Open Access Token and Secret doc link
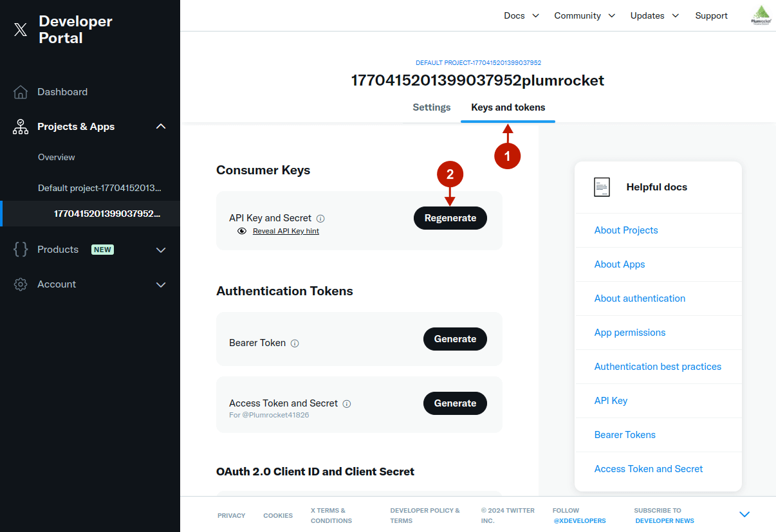The width and height of the screenshot is (776, 532). tap(649, 469)
